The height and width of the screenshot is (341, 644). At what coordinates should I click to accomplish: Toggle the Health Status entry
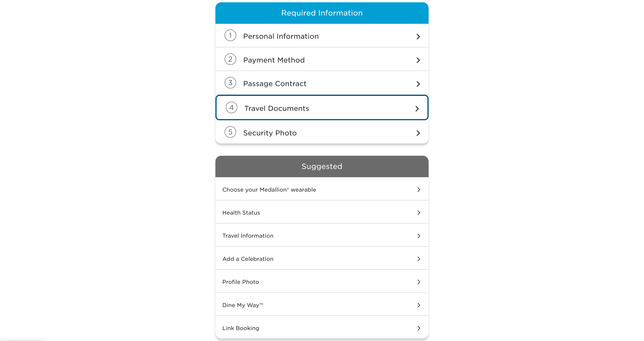coord(322,213)
